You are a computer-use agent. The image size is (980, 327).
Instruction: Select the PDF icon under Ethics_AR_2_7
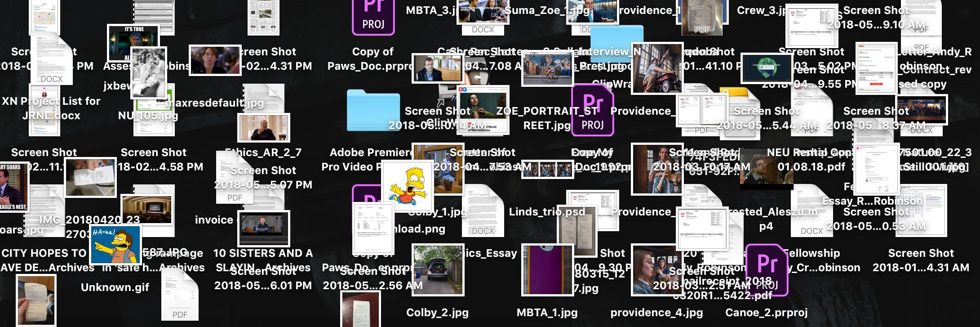(235, 177)
